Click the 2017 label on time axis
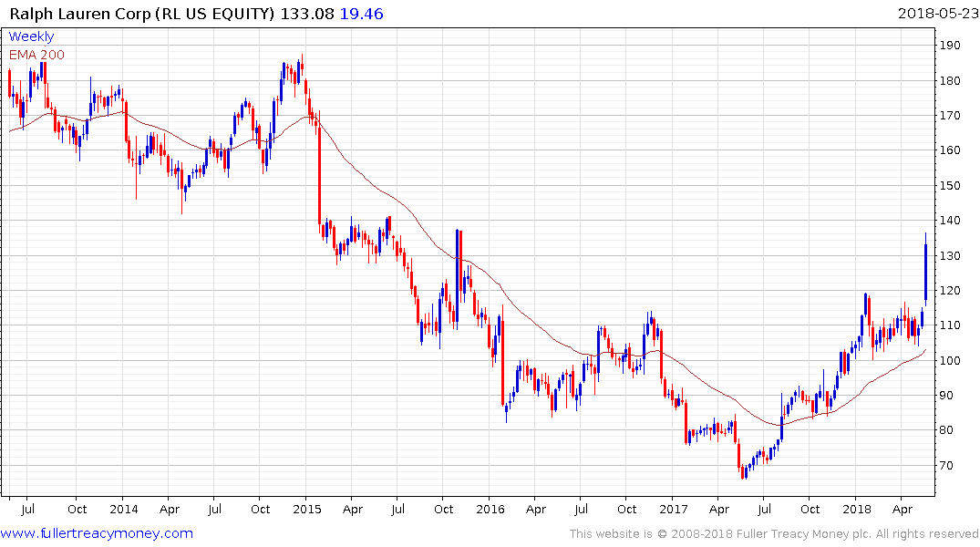The image size is (980, 547). point(673,509)
